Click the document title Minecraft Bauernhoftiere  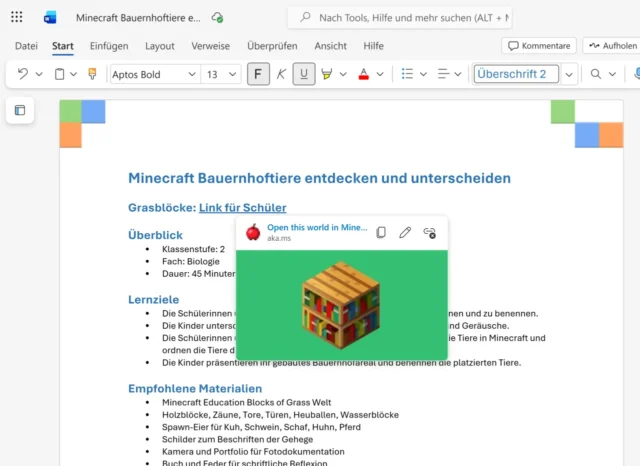click(x=138, y=18)
